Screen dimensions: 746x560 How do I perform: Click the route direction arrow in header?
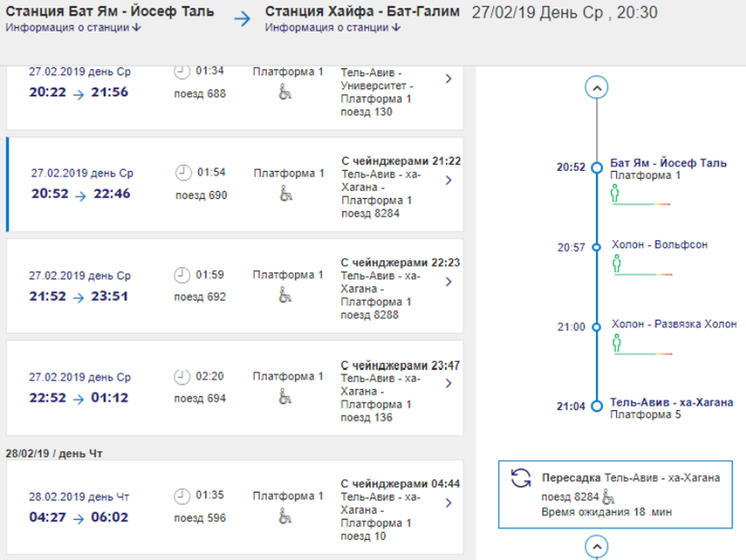pyautogui.click(x=241, y=19)
